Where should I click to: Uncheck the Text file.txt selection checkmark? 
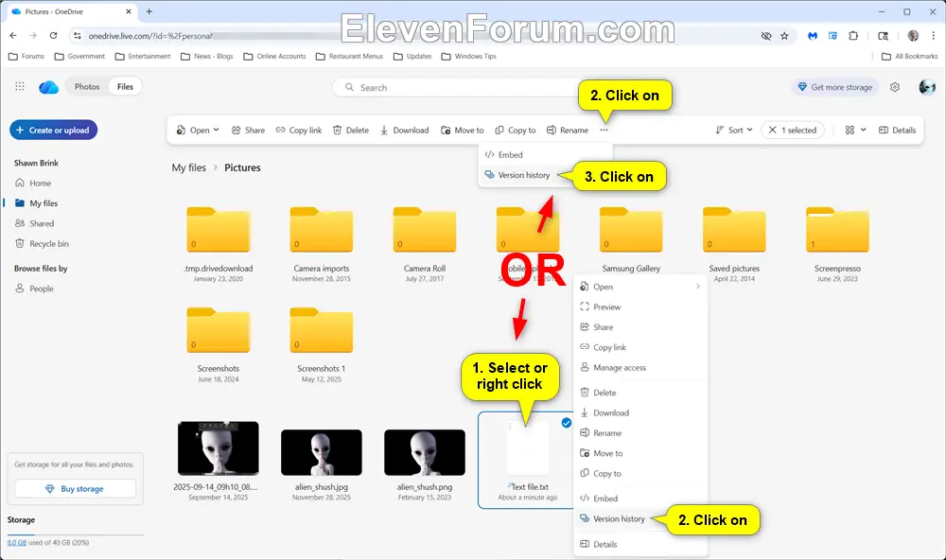coord(566,423)
